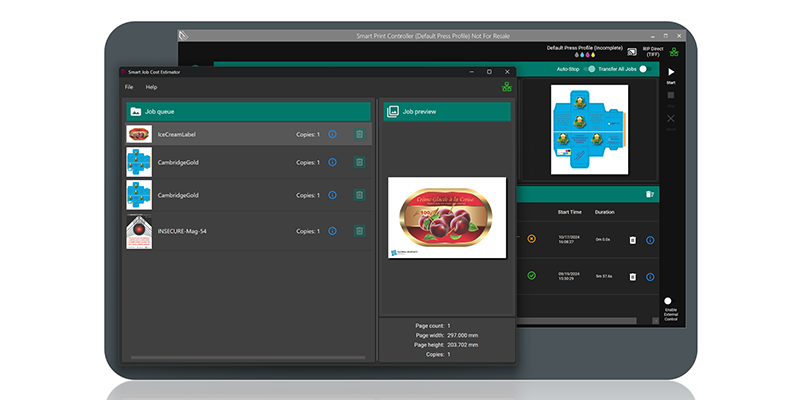The height and width of the screenshot is (400, 800).
Task: Toggle the Auto-Stop switch
Action: click(590, 69)
